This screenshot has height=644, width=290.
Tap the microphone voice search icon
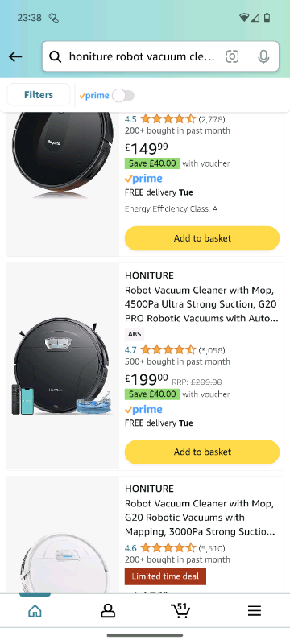tap(263, 56)
